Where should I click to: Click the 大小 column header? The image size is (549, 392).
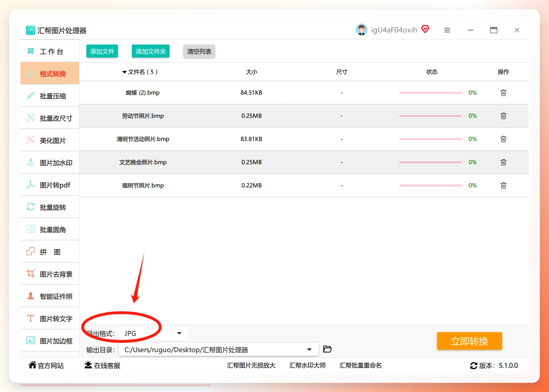251,72
